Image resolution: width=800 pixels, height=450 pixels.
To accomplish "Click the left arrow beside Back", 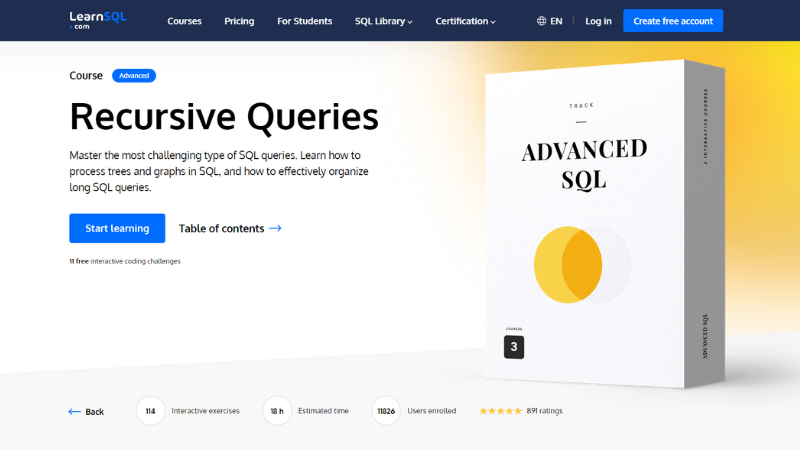I will click(74, 412).
